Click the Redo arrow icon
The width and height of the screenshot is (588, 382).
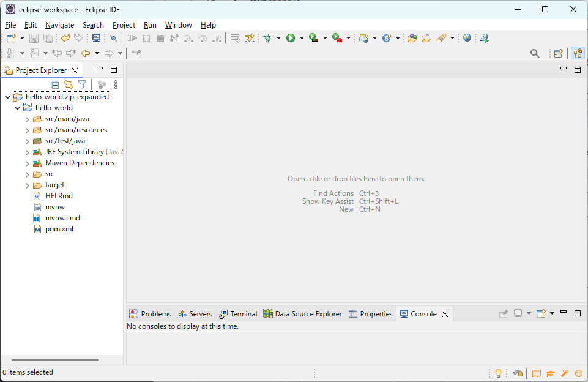pyautogui.click(x=78, y=38)
